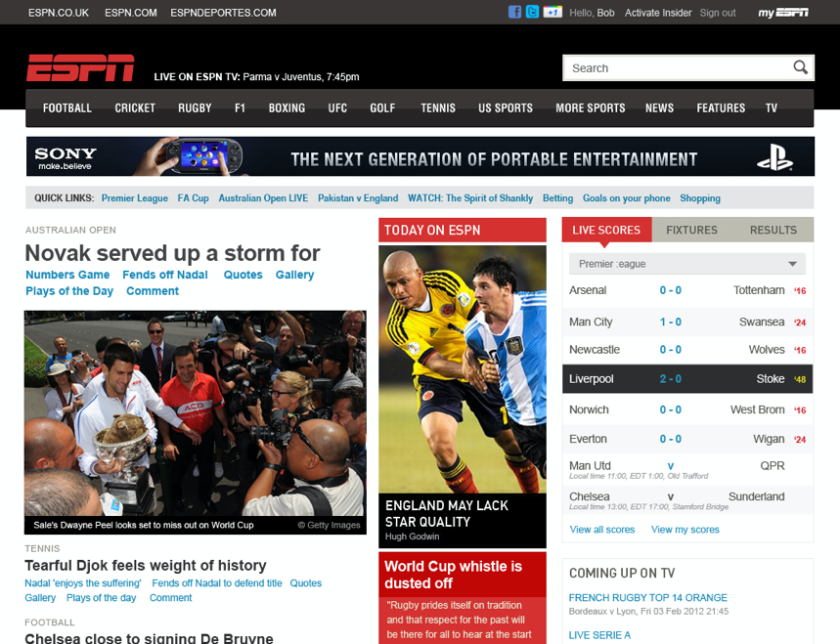The height and width of the screenshot is (644, 840).
Task: Switch to the Results tab
Action: pos(774,231)
